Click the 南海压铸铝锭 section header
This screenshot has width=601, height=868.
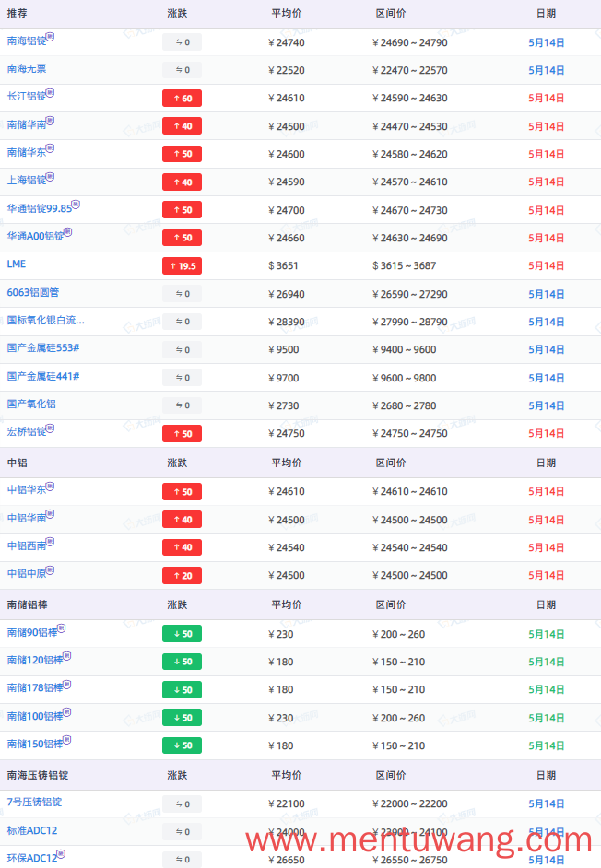(x=37, y=775)
